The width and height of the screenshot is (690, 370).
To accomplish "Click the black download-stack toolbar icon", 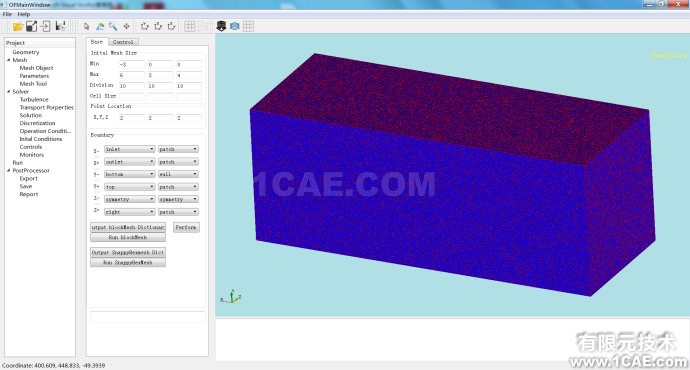I will [221, 26].
